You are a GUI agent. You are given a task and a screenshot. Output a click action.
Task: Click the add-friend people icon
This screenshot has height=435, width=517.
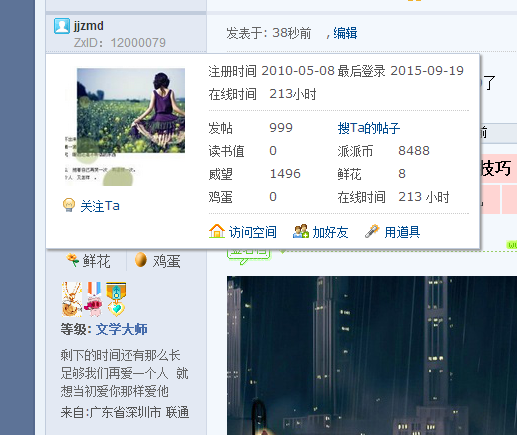[x=301, y=231]
